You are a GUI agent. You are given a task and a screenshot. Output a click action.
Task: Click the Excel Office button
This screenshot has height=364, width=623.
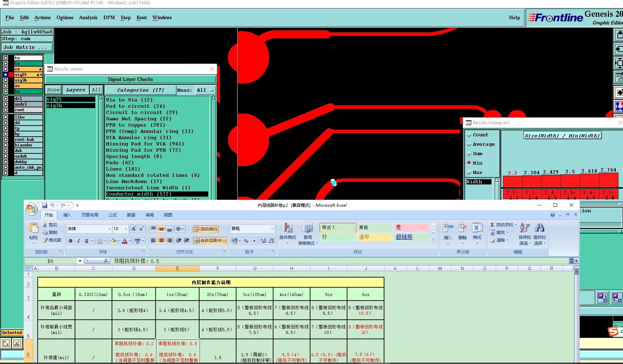tap(31, 209)
